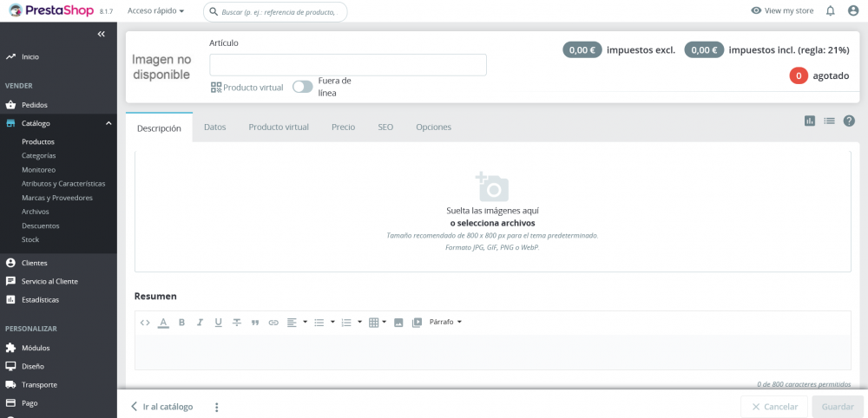Focus the top search field
The image size is (868, 418).
click(275, 11)
